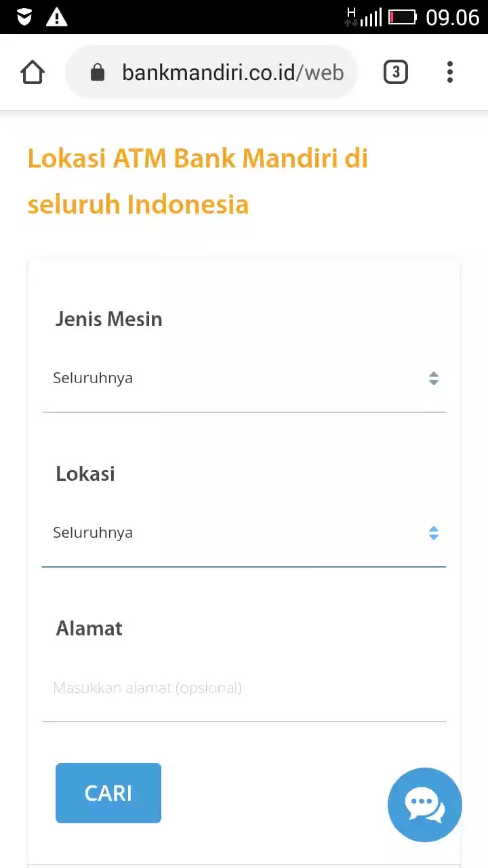The image size is (488, 868).
Task: Tap the warning triangle icon in status bar
Action: pos(57,16)
